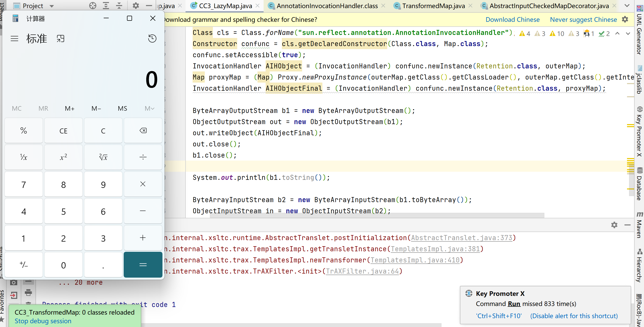Click the Run command link in Key Promoter
Viewport: 644px width, 327px height.
pos(514,304)
